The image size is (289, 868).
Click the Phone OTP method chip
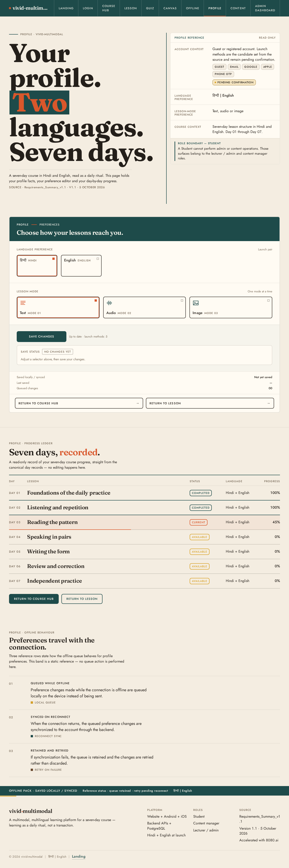tap(223, 74)
